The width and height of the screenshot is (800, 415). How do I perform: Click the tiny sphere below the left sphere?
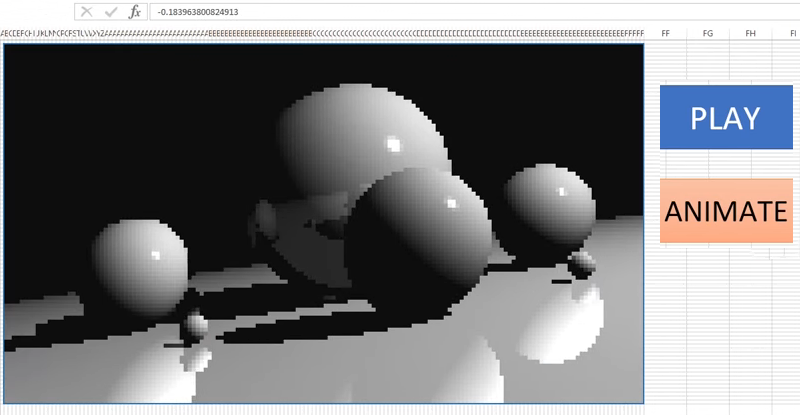[x=196, y=323]
